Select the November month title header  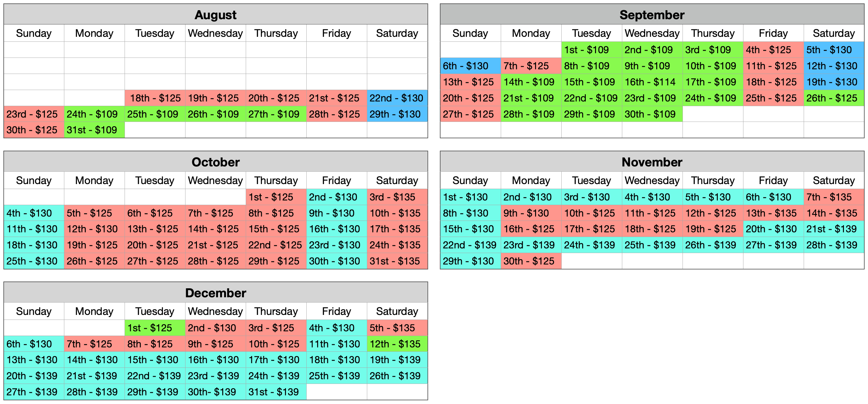click(x=652, y=162)
